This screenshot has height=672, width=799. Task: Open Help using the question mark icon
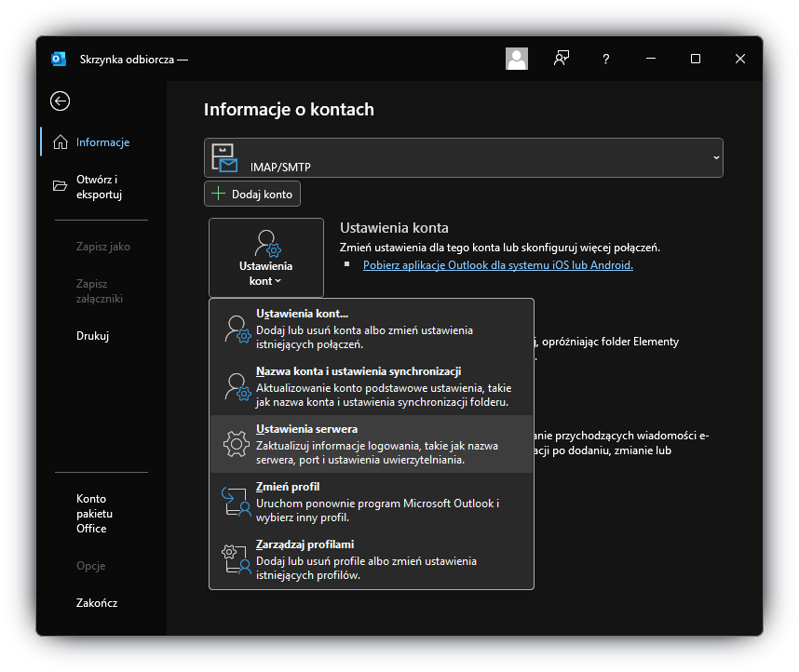pos(604,58)
